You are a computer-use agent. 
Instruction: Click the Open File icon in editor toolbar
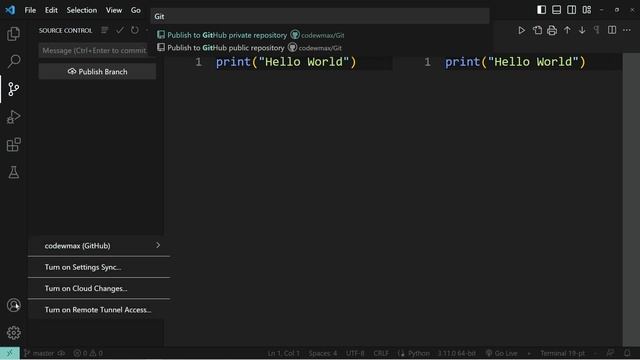(x=537, y=30)
